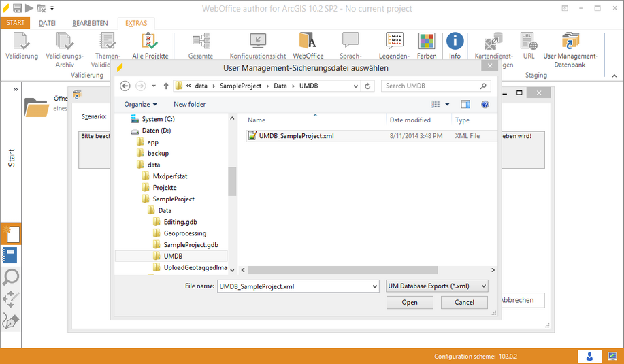Viewport: 624px width, 364px height.
Task: Click the magnifier search icon in left sidebar
Action: click(10, 277)
